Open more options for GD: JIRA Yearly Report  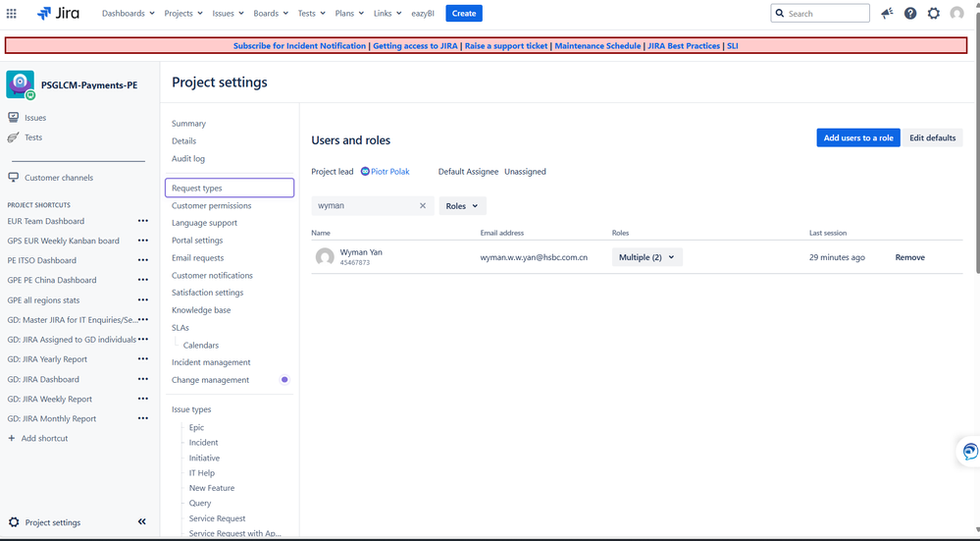(x=143, y=359)
